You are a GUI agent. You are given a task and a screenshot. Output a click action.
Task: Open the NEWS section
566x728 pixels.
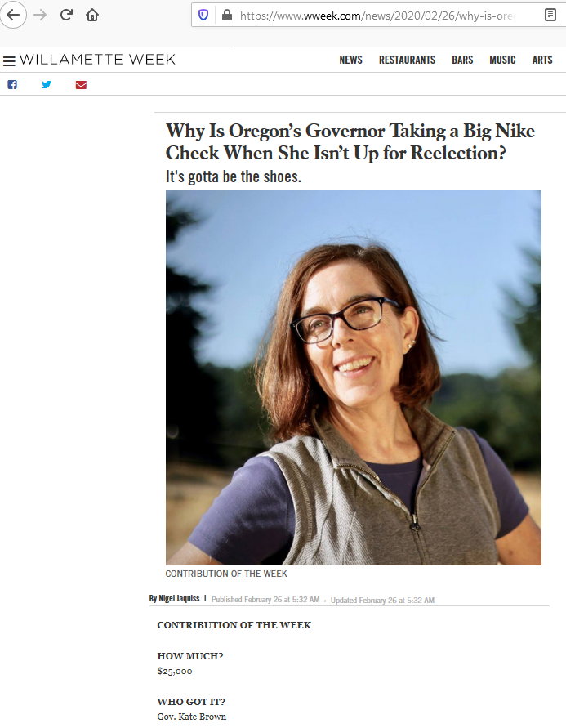pos(350,60)
